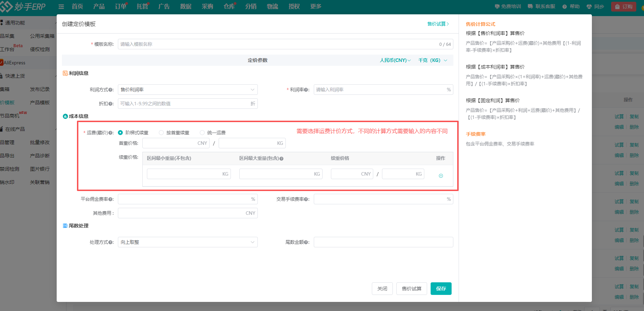Select 统一运费 radio button
The width and height of the screenshot is (644, 311).
coord(202,133)
